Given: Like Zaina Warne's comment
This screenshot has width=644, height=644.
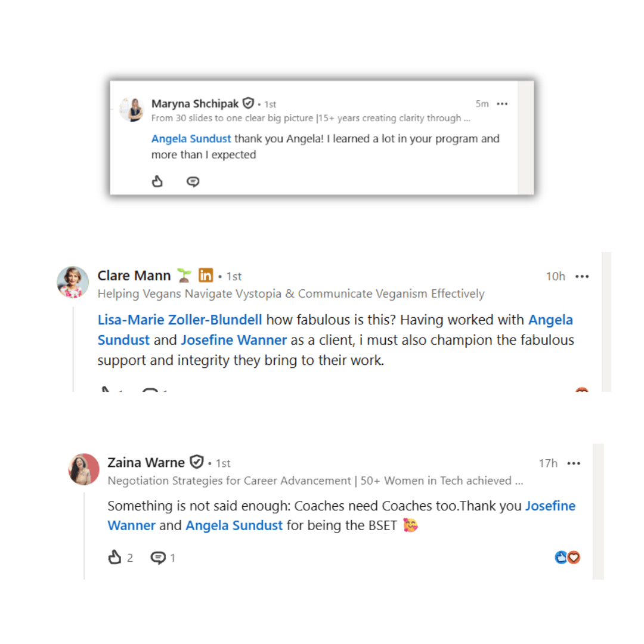Looking at the screenshot, I should click(x=114, y=557).
